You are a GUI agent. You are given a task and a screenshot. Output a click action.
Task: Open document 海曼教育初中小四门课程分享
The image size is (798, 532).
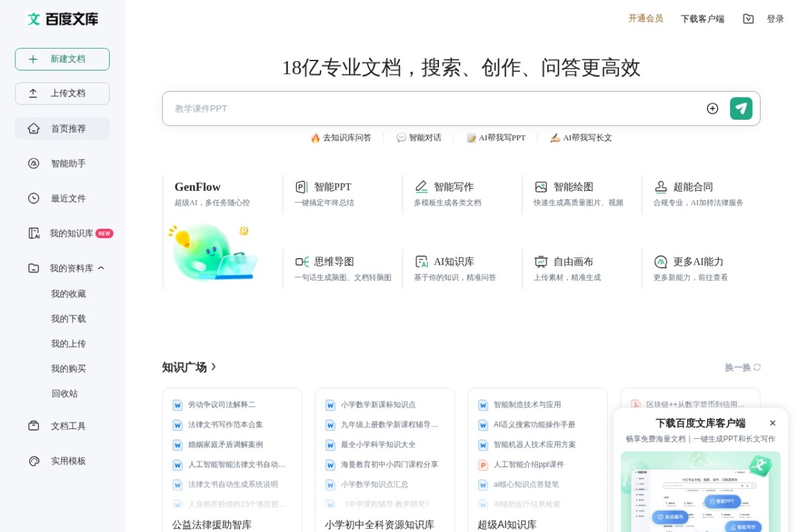pos(390,464)
